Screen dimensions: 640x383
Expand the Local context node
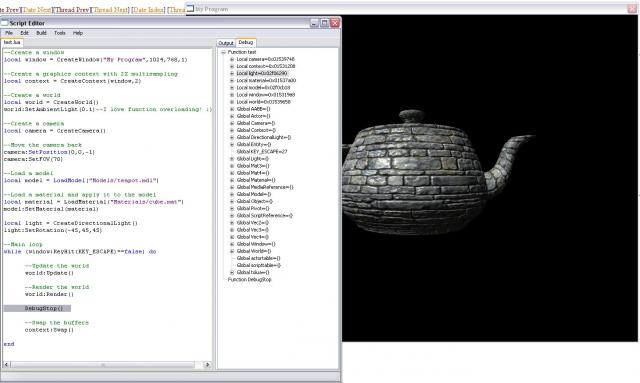coord(232,66)
